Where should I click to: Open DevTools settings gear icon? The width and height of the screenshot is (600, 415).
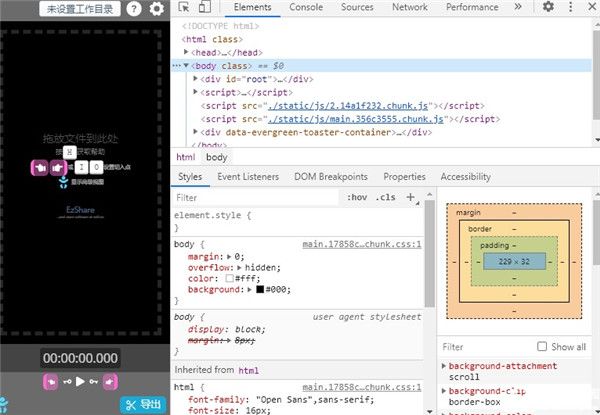click(548, 7)
